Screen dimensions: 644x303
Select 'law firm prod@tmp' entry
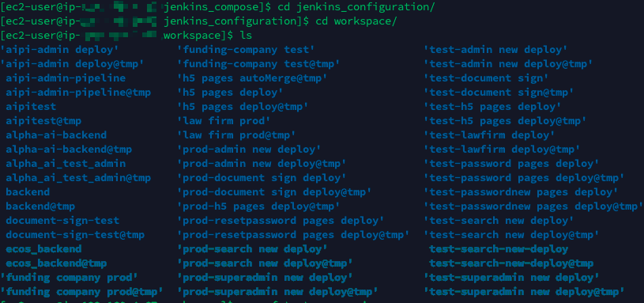236,134
